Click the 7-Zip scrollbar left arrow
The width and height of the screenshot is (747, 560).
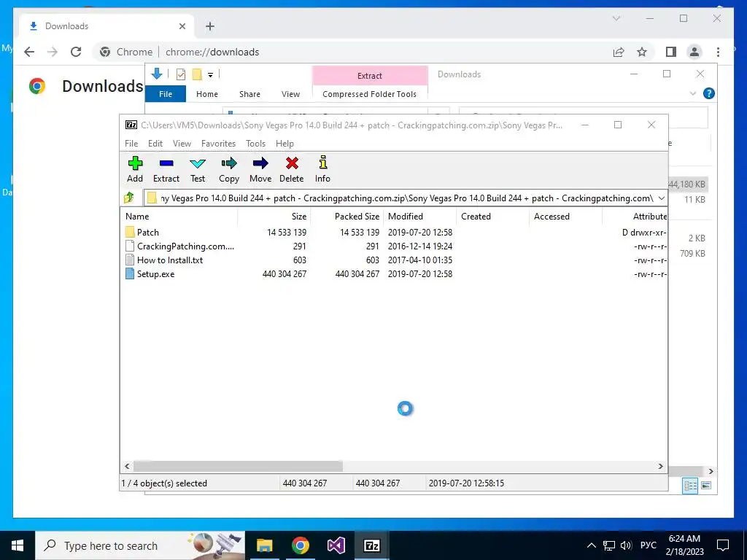127,466
